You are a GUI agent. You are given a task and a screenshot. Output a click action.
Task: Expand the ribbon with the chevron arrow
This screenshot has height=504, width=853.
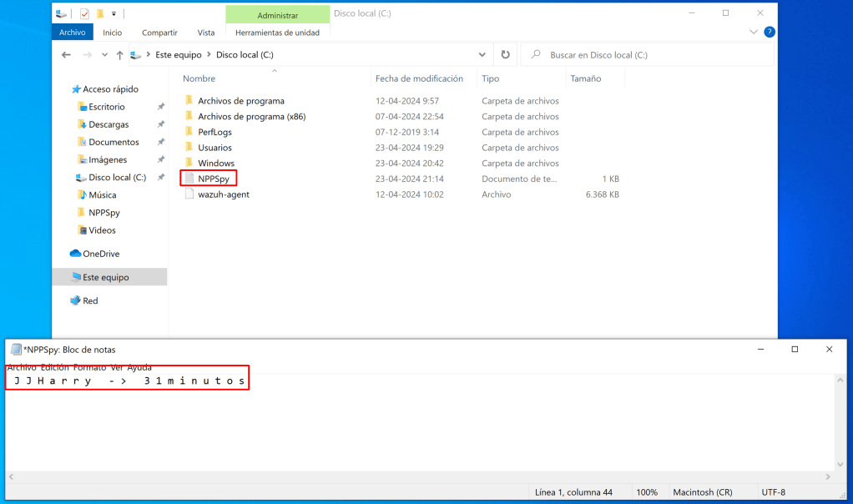(x=754, y=32)
